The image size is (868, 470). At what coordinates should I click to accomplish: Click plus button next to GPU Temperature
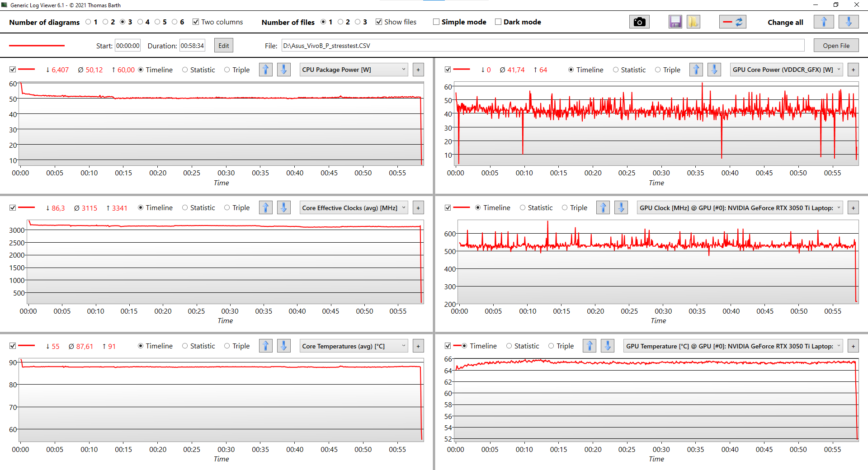click(853, 346)
